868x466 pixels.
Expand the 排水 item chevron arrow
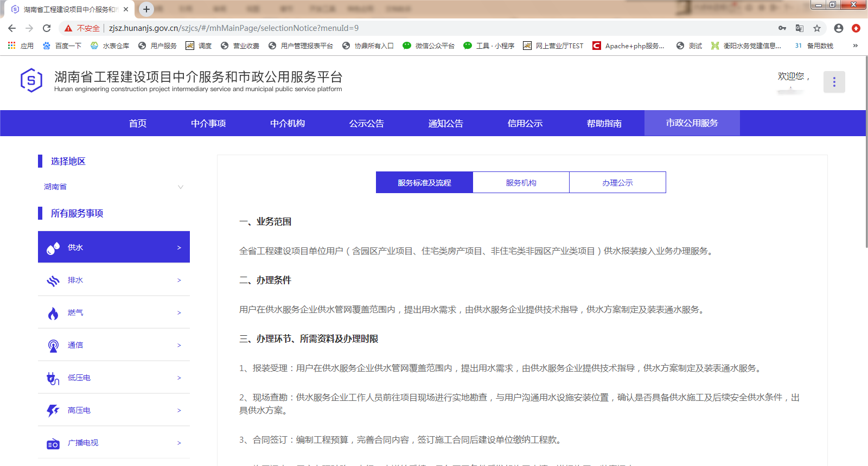tap(179, 280)
